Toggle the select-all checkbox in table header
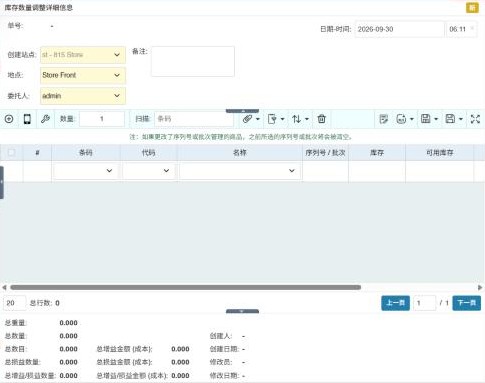 [x=11, y=153]
